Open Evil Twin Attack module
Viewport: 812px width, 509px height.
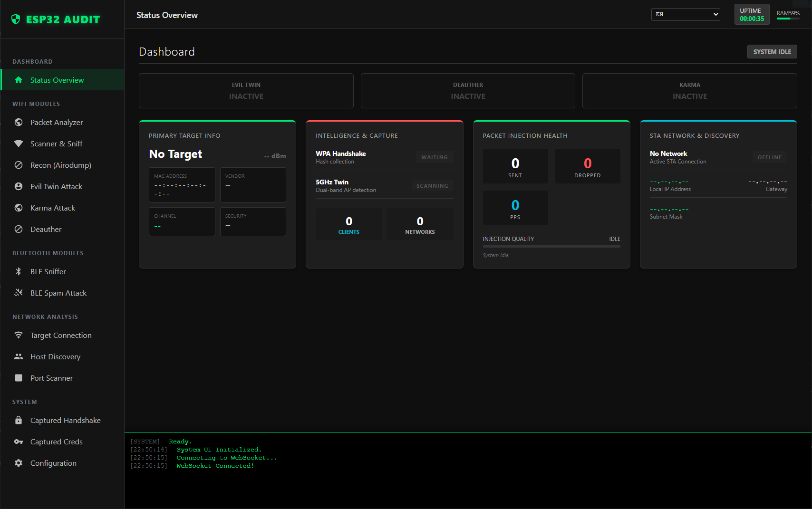63,186
